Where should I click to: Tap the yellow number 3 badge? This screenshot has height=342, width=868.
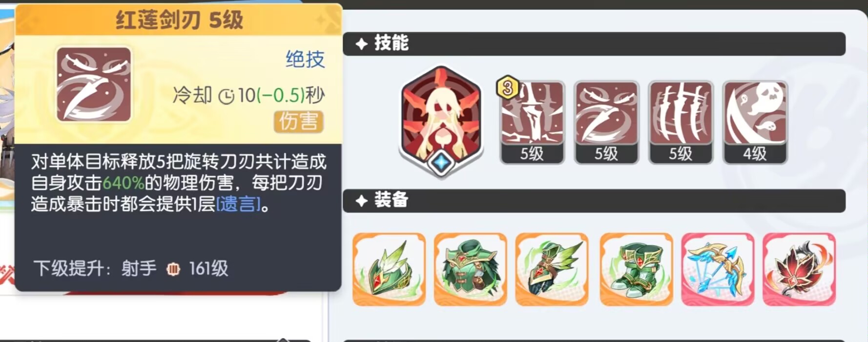pyautogui.click(x=508, y=88)
